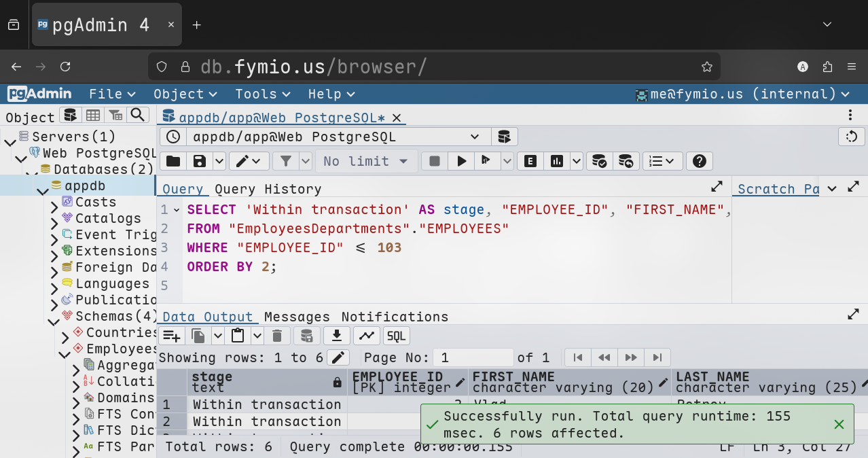This screenshot has width=868, height=458.
Task: Click the Add row icon in Data Output
Action: (x=171, y=336)
